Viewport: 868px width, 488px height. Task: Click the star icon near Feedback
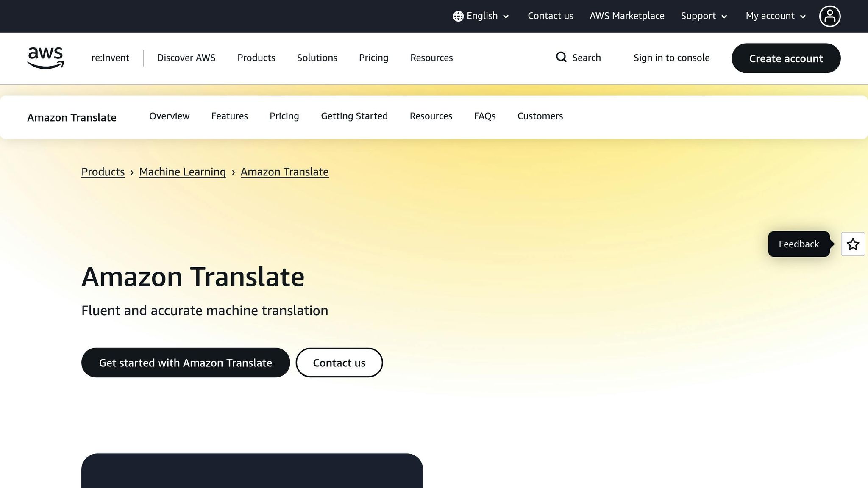pos(853,244)
